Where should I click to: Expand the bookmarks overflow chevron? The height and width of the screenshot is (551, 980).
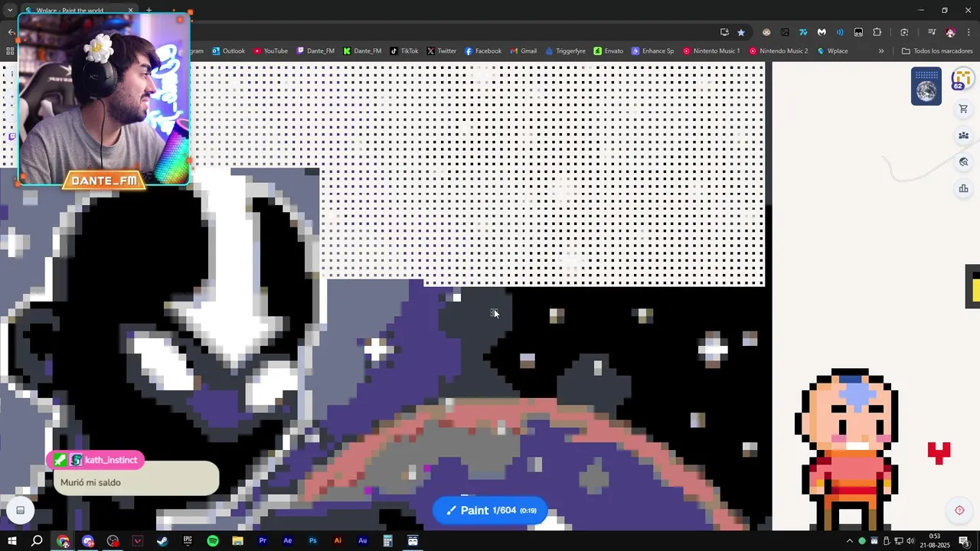click(x=881, y=51)
